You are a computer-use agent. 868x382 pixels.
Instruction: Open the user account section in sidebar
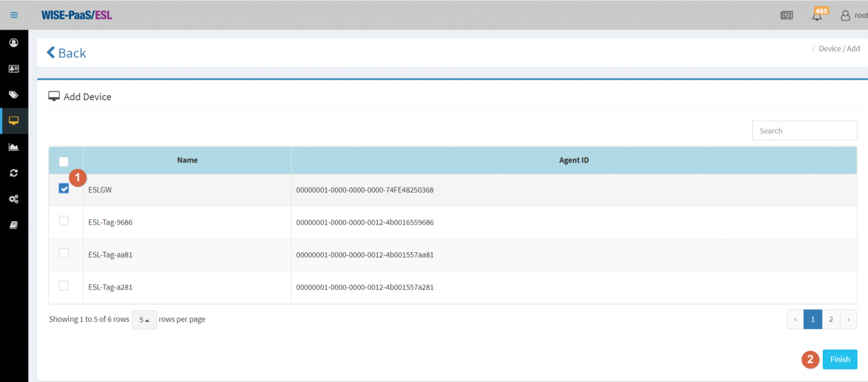point(13,42)
